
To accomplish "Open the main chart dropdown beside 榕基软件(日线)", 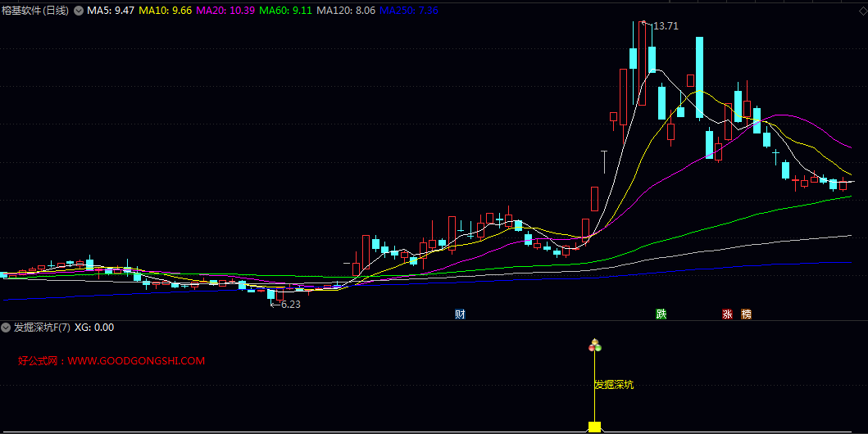I will coord(79,11).
